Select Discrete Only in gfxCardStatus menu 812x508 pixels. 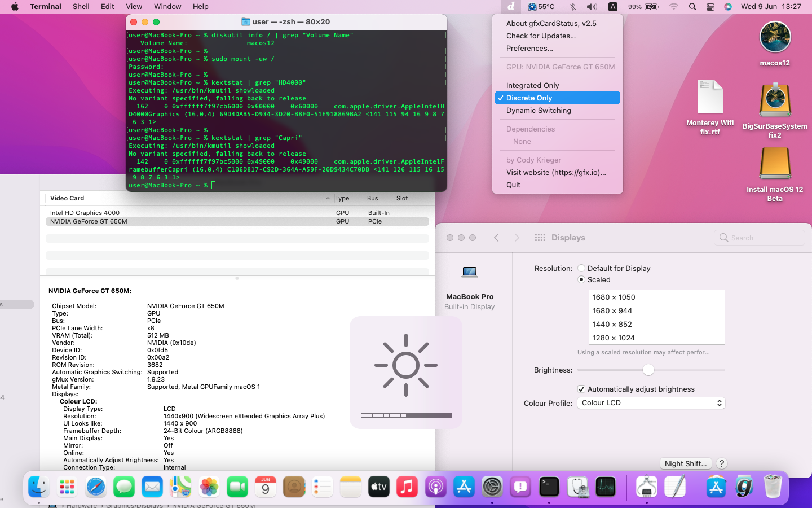pyautogui.click(x=558, y=98)
